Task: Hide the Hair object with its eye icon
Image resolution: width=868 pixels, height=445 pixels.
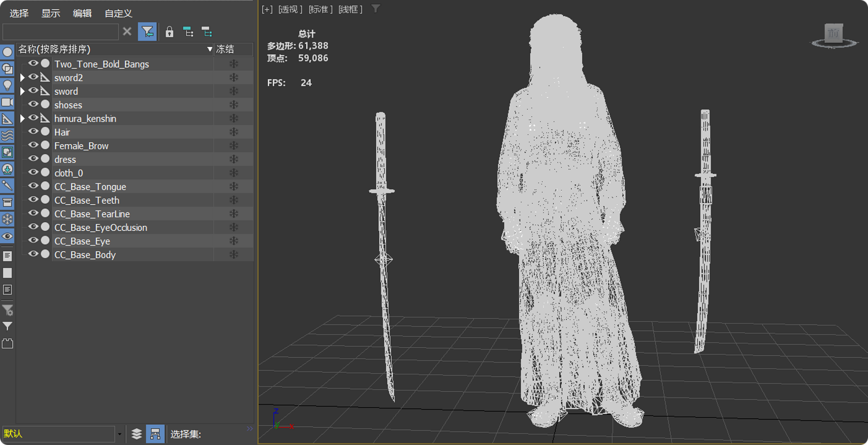Action: click(33, 131)
